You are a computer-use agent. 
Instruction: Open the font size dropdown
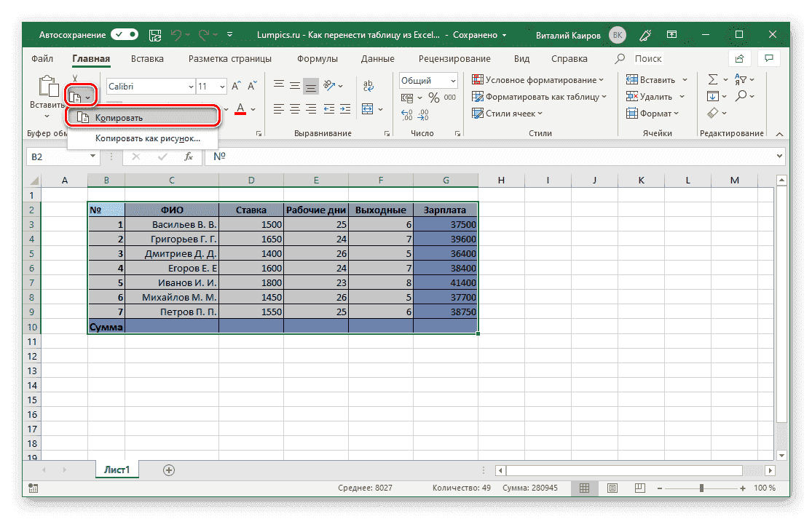221,86
